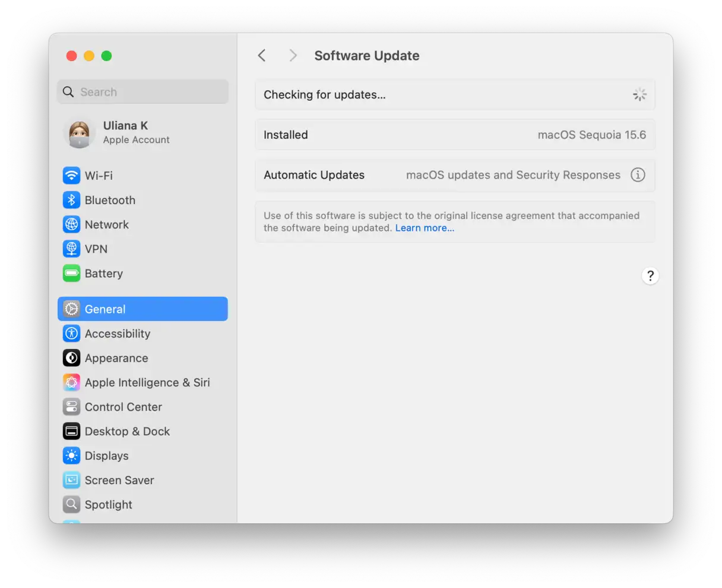
Task: Click the help question mark button
Action: [650, 276]
